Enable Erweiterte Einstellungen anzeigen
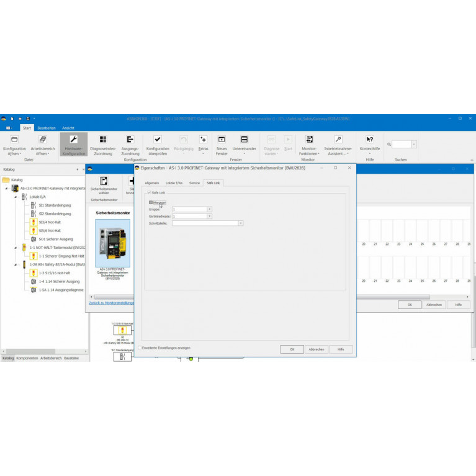 140,348
